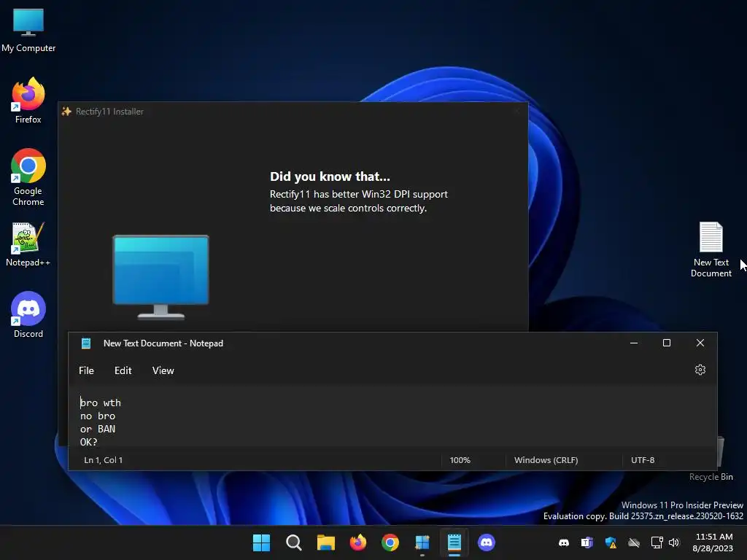Open the Windows Start button
The height and width of the screenshot is (560, 747).
[x=261, y=542]
